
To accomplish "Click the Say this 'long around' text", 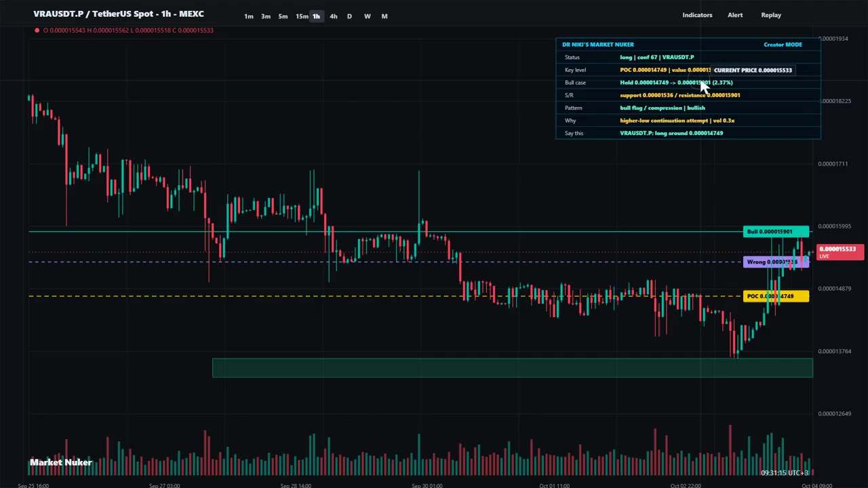I will coord(671,133).
